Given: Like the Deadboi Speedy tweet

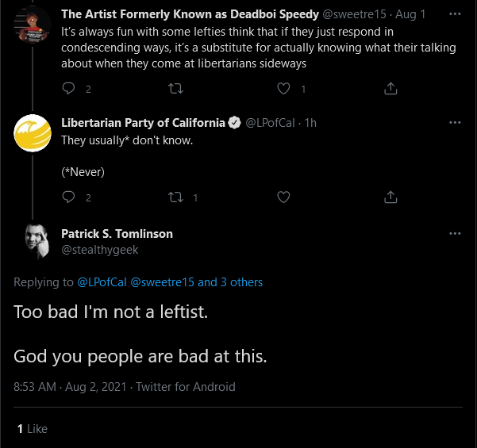Looking at the screenshot, I should pyautogui.click(x=283, y=89).
